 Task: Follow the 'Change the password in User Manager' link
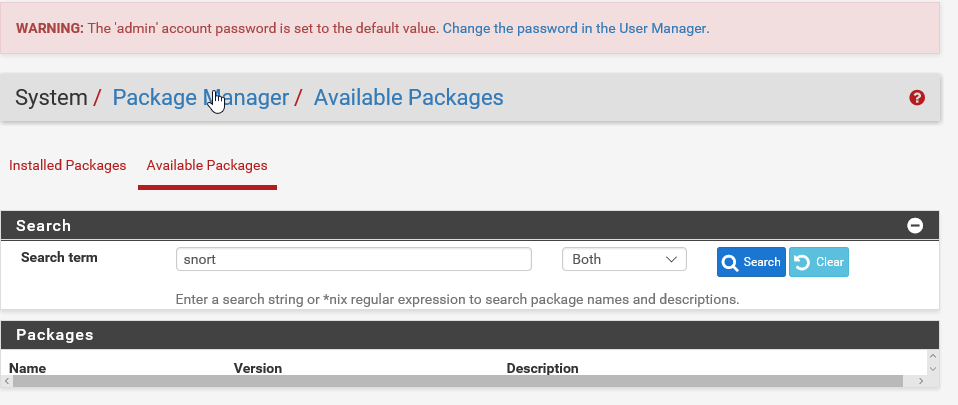coord(575,29)
